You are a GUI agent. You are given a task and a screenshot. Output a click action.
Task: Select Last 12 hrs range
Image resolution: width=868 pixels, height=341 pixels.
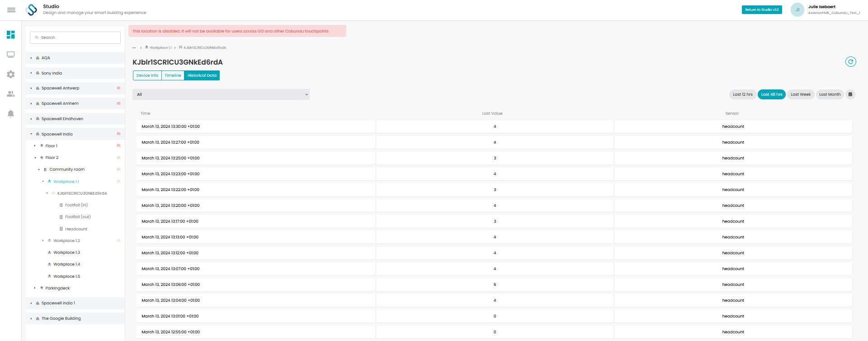coord(743,94)
